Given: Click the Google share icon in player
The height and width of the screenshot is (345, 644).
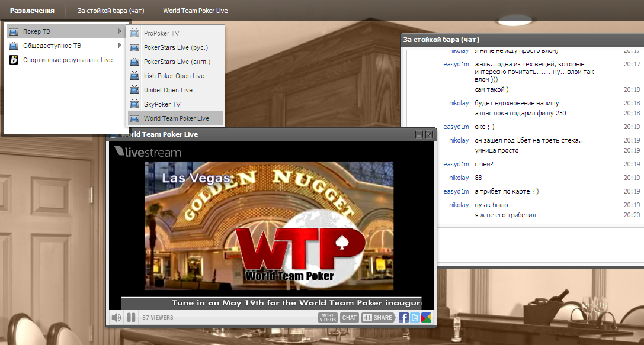Looking at the screenshot, I should point(426,318).
